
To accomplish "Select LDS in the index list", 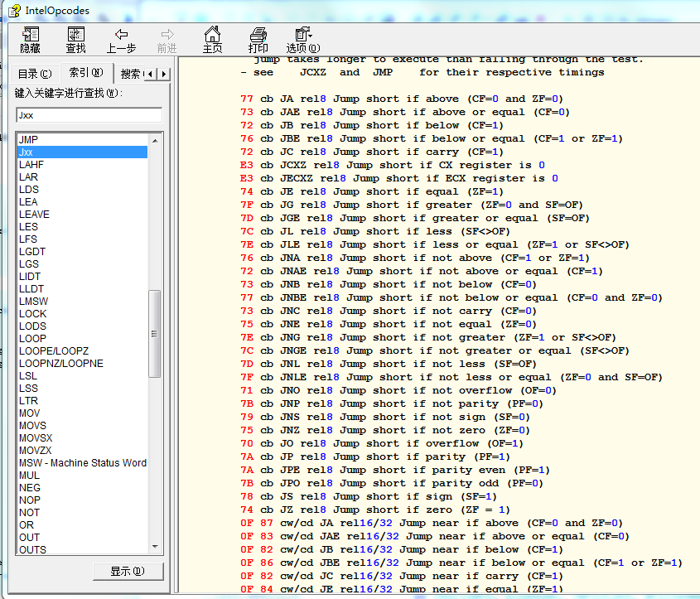I will [x=83, y=190].
